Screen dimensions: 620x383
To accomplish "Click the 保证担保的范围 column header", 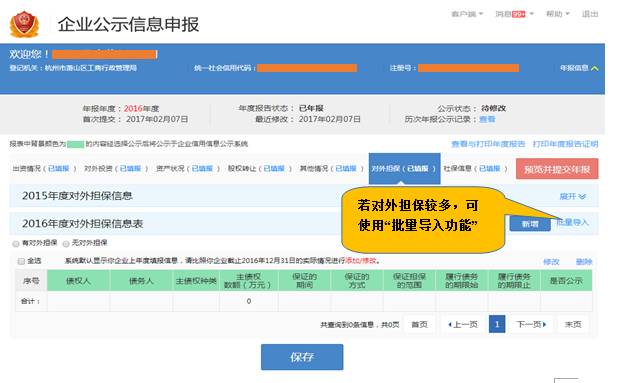I will 409,281.
